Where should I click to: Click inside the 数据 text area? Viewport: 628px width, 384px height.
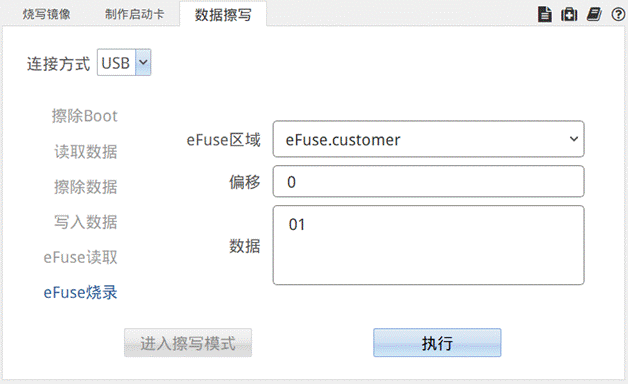coord(429,245)
